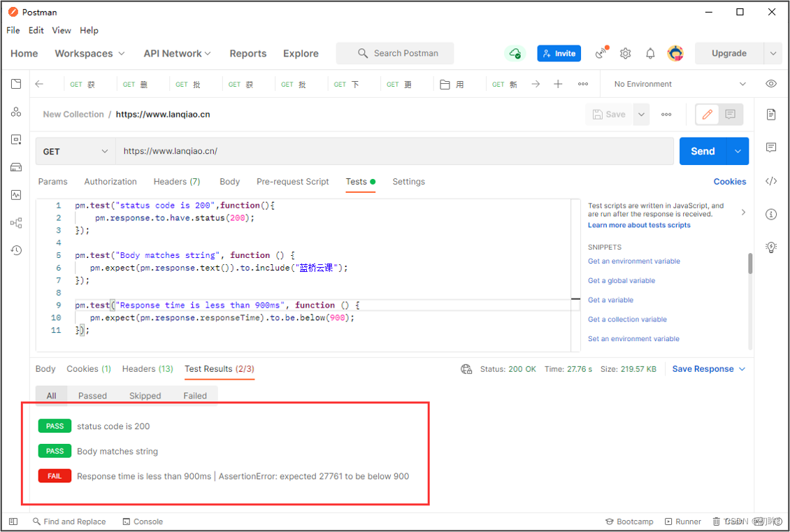790x532 pixels.
Task: Click the blue Send button
Action: (x=703, y=151)
